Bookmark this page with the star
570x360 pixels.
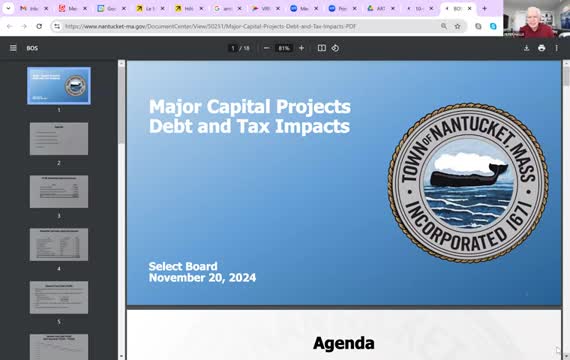457,26
